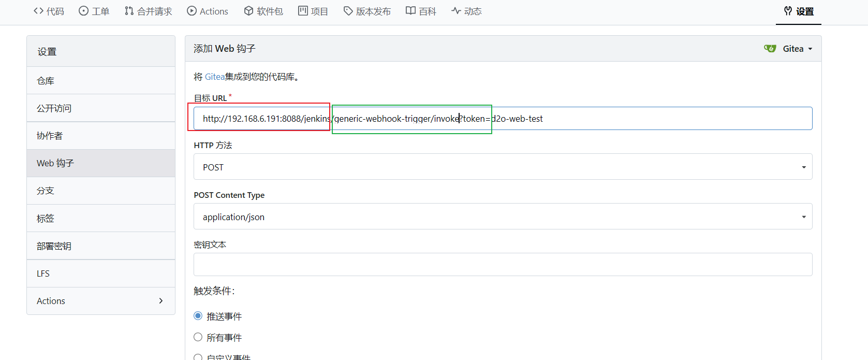This screenshot has width=868, height=360.
Task: Click the releases tag icon
Action: click(x=348, y=11)
